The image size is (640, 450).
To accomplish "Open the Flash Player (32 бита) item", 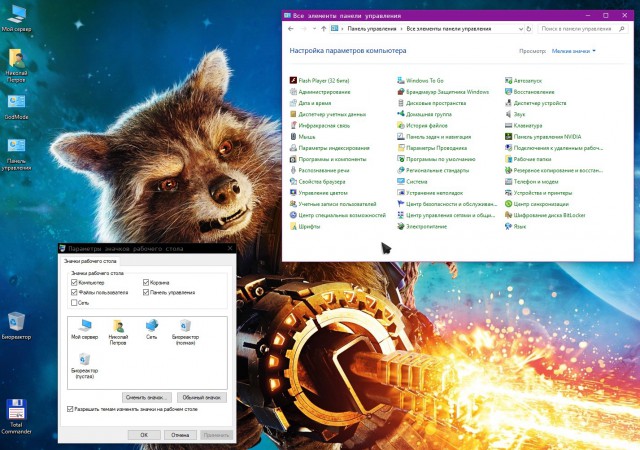I will pyautogui.click(x=320, y=80).
